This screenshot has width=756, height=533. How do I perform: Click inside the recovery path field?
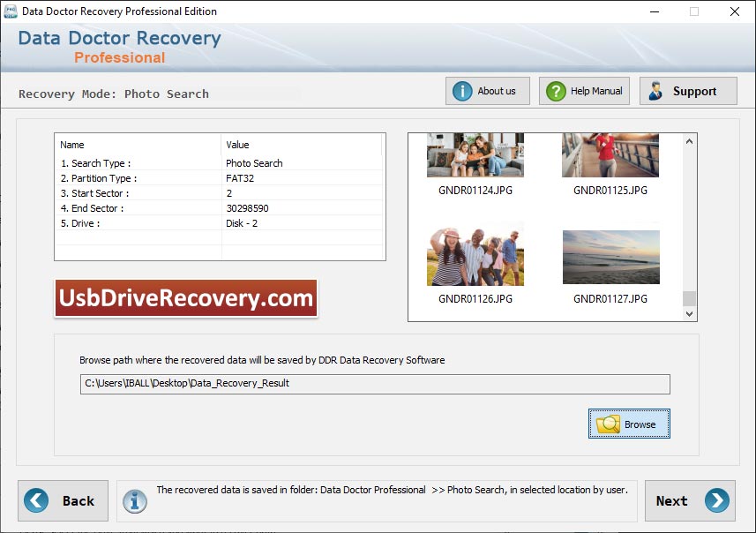(x=375, y=383)
